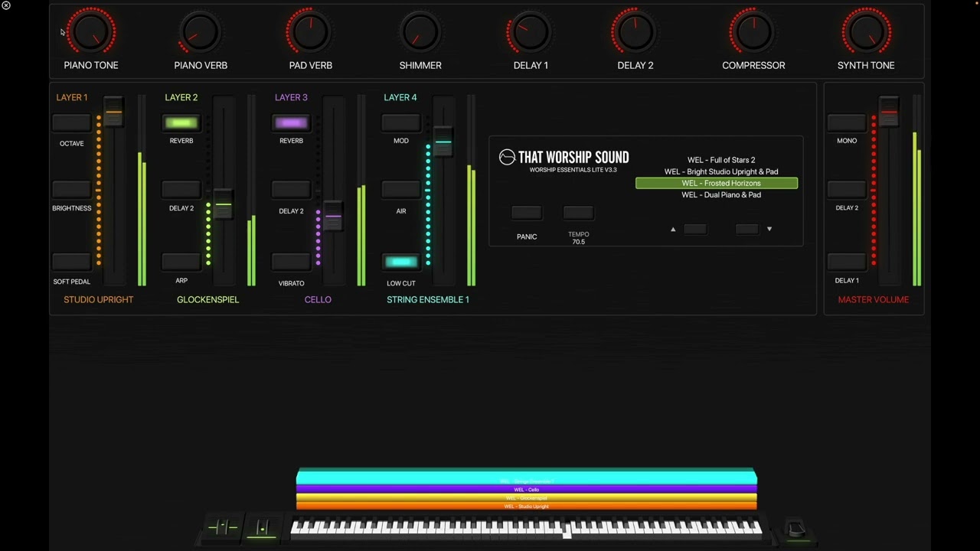Select the Compressor knob

point(753,31)
